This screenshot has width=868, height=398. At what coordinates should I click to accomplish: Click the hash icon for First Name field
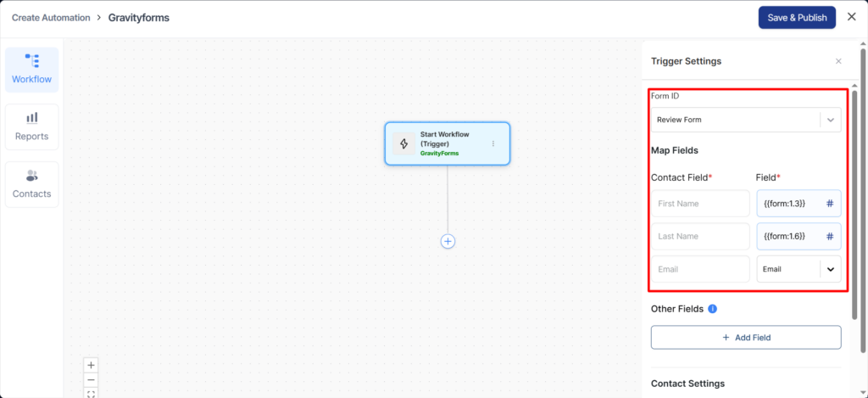830,204
